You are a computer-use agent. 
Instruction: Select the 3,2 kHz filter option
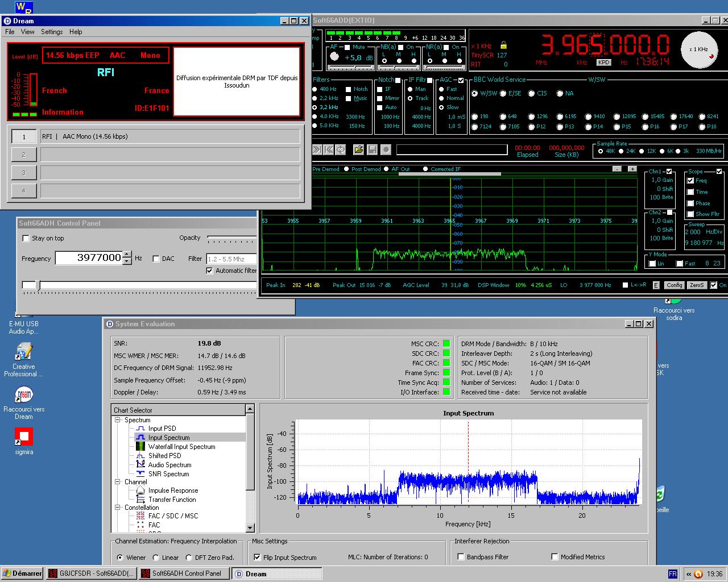point(325,107)
